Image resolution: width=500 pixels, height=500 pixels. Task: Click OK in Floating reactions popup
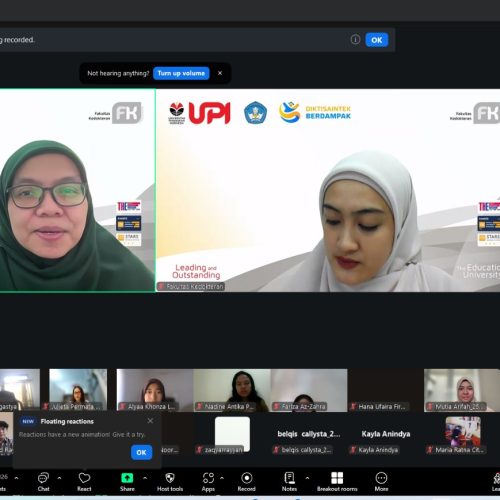(x=141, y=452)
